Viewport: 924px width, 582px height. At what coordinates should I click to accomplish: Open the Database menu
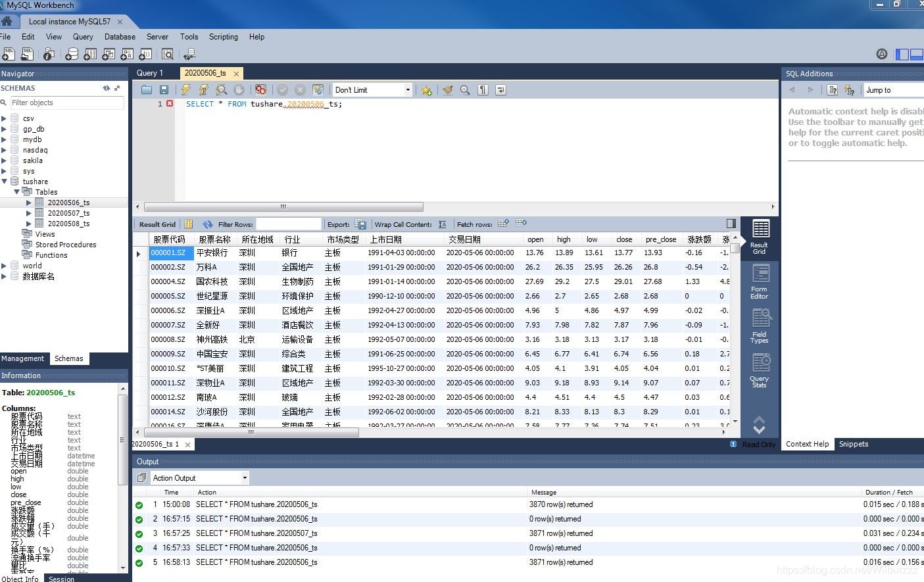coord(120,37)
